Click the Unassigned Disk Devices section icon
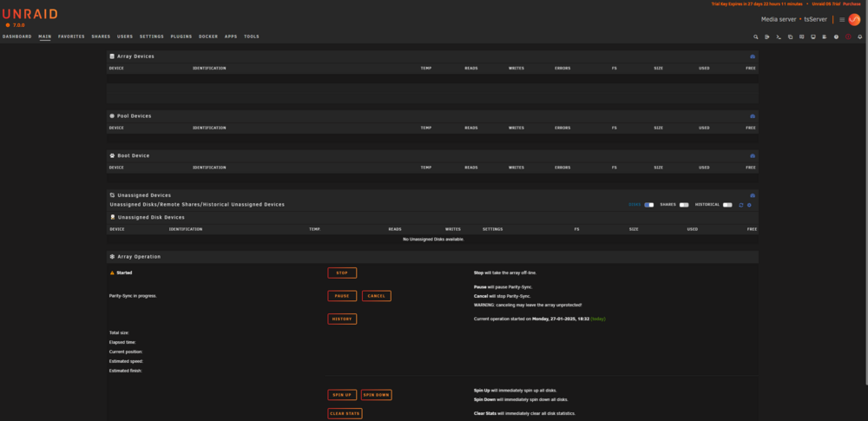Screen dimensions: 868x421 [x=112, y=217]
